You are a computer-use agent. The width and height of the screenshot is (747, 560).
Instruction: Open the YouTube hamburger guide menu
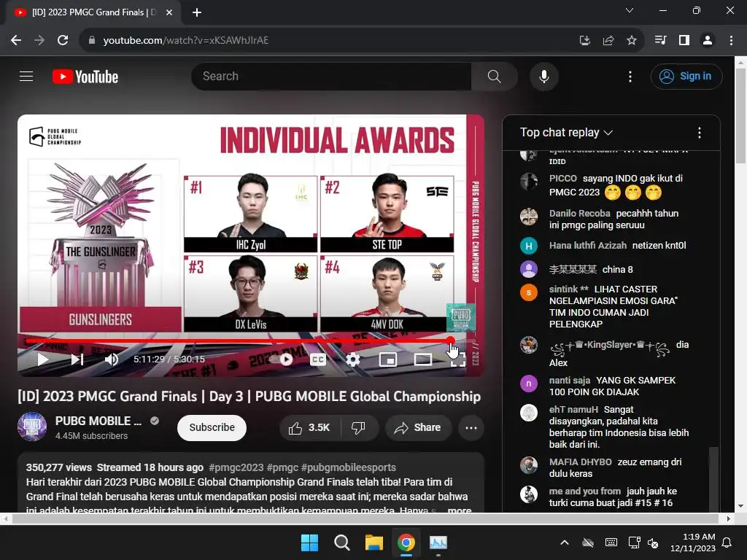point(26,76)
